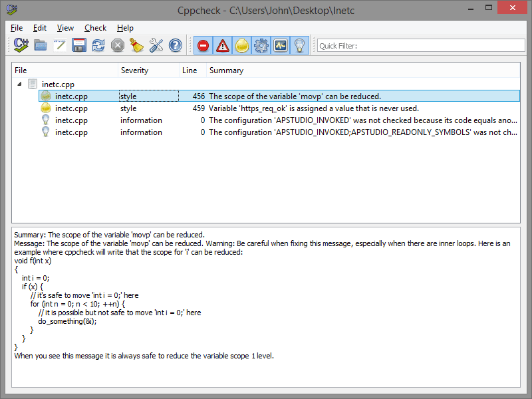The width and height of the screenshot is (532, 399).
Task: Toggle style issues in results list
Action: click(242, 45)
